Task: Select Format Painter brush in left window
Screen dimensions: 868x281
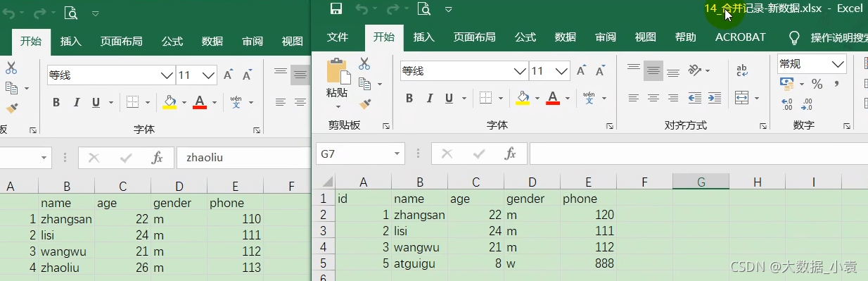Action: [x=11, y=108]
